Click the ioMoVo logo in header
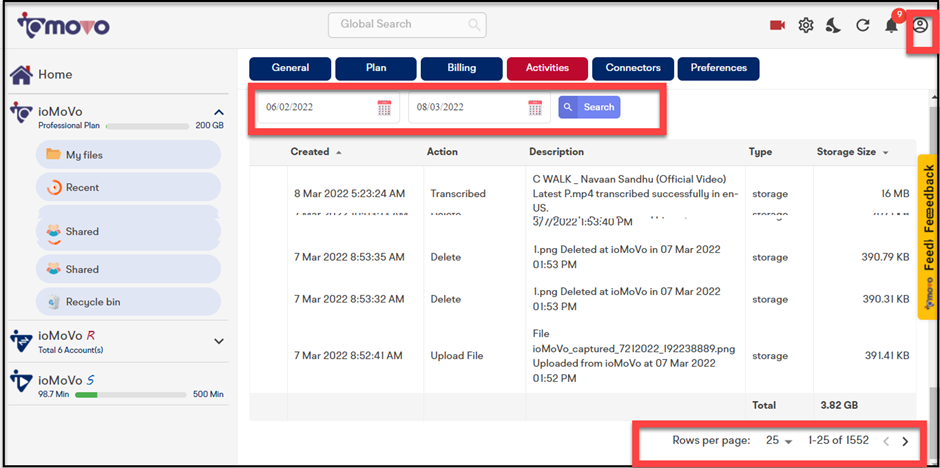Viewport: 940px width, 468px height. tap(64, 25)
